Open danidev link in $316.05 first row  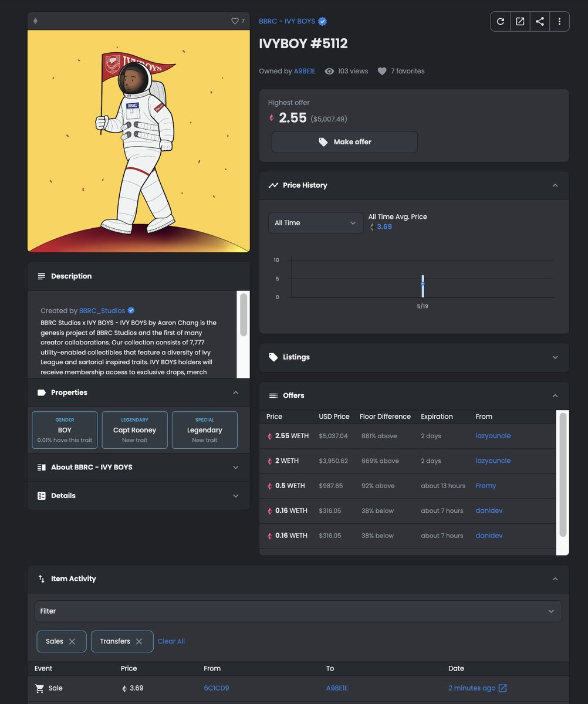click(489, 510)
